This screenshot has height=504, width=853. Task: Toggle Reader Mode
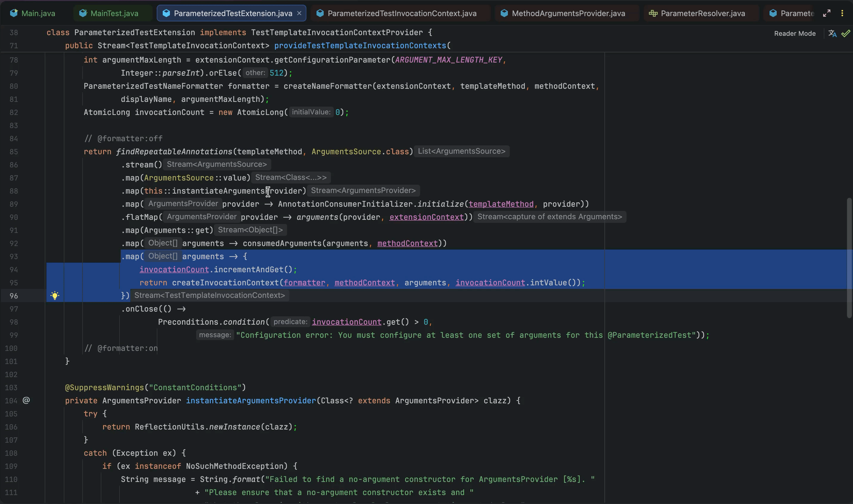click(795, 33)
